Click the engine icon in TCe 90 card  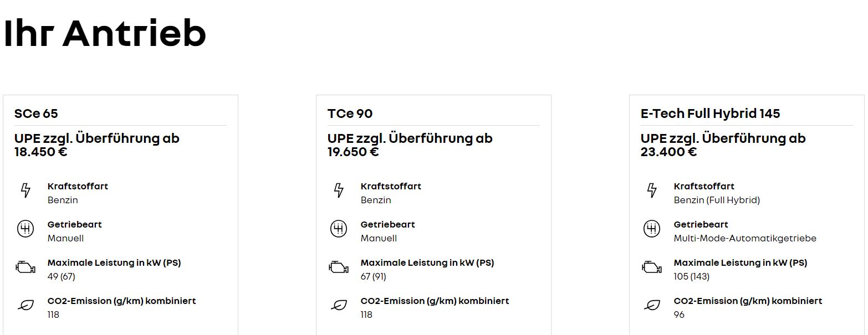point(339,267)
